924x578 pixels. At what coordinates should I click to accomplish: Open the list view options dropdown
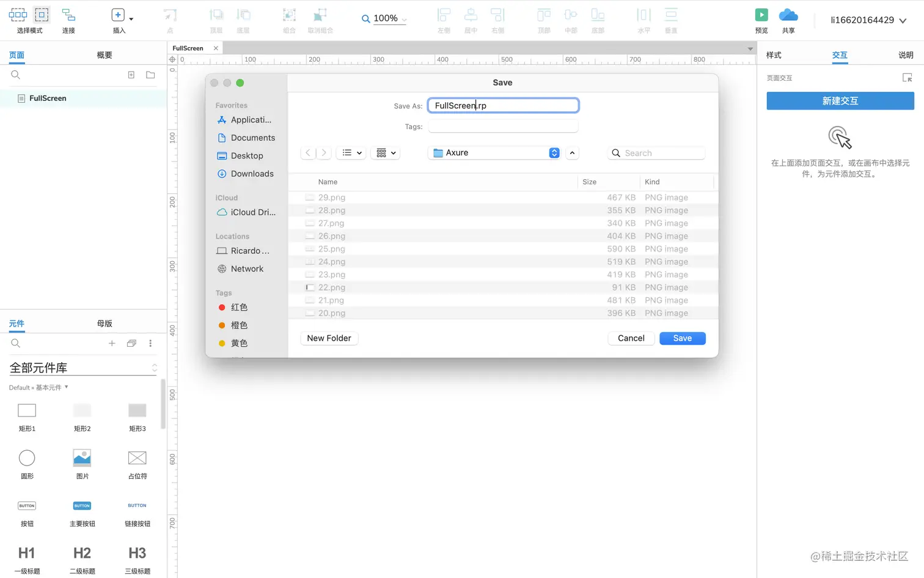[351, 153]
